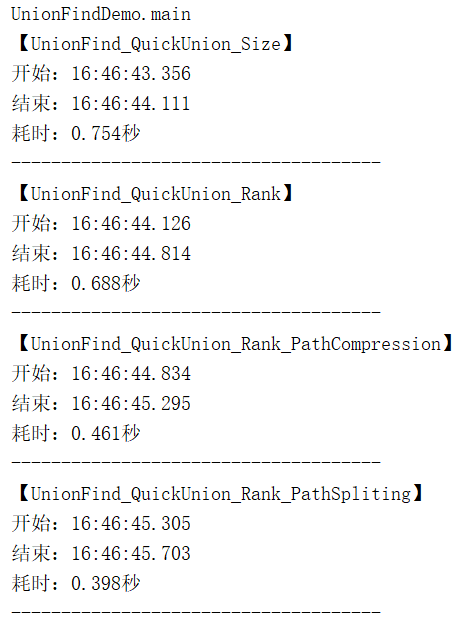Click the separator line after the PathCompression section

tap(196, 462)
